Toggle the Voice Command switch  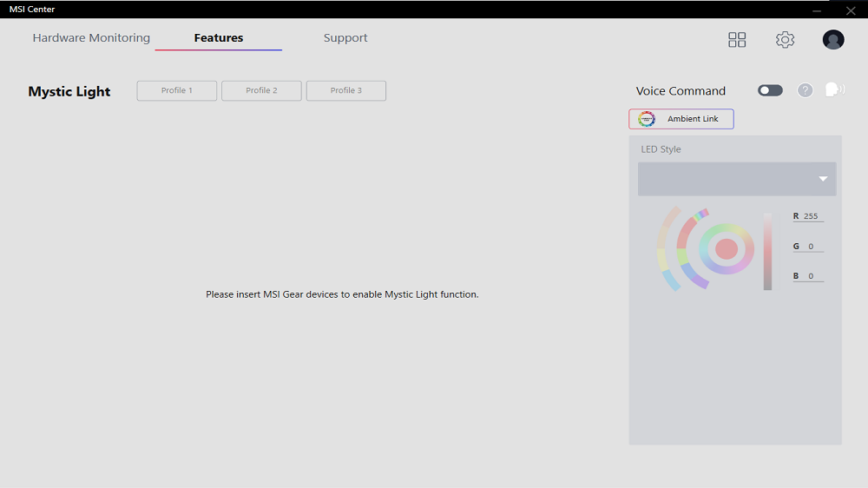(x=770, y=90)
